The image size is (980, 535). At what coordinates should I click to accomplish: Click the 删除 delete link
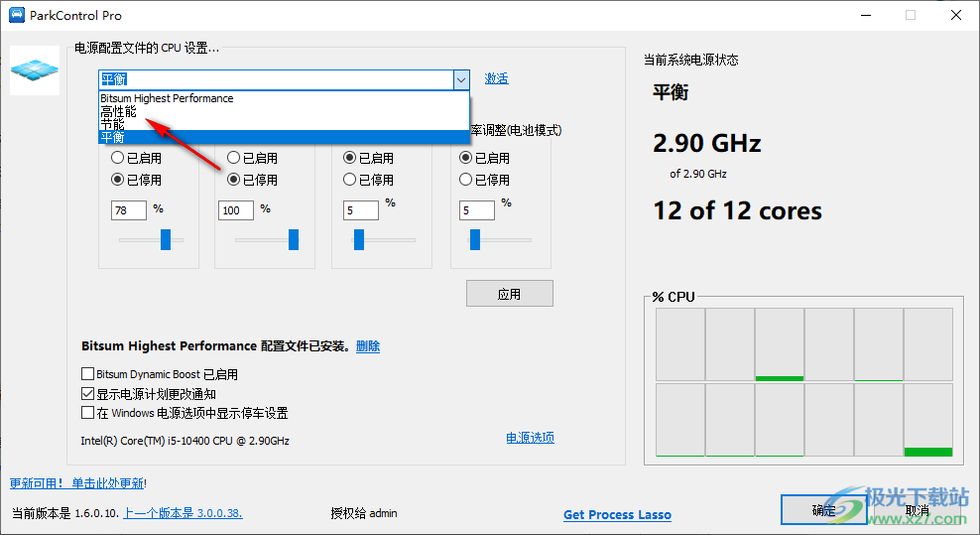(367, 346)
